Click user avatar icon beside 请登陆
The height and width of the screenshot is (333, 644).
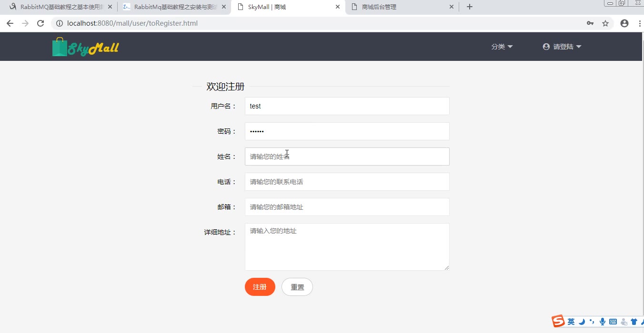546,47
